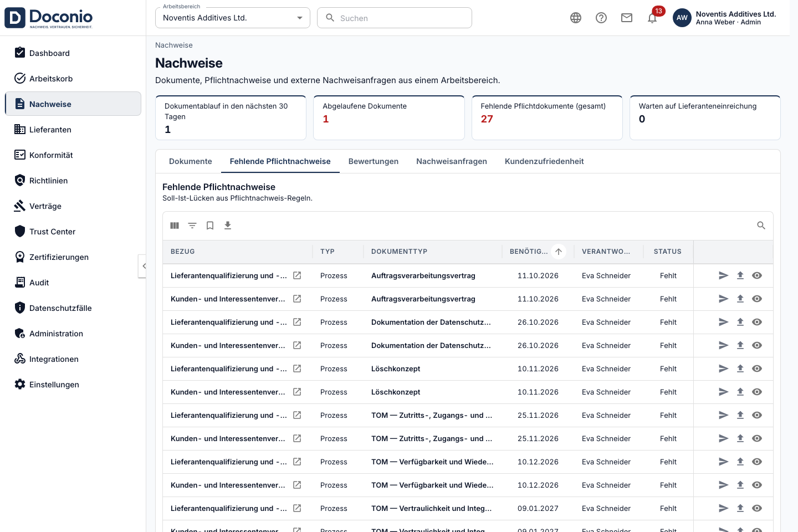The width and height of the screenshot is (798, 532).
Task: Click the Suchen search field
Action: pos(395,18)
